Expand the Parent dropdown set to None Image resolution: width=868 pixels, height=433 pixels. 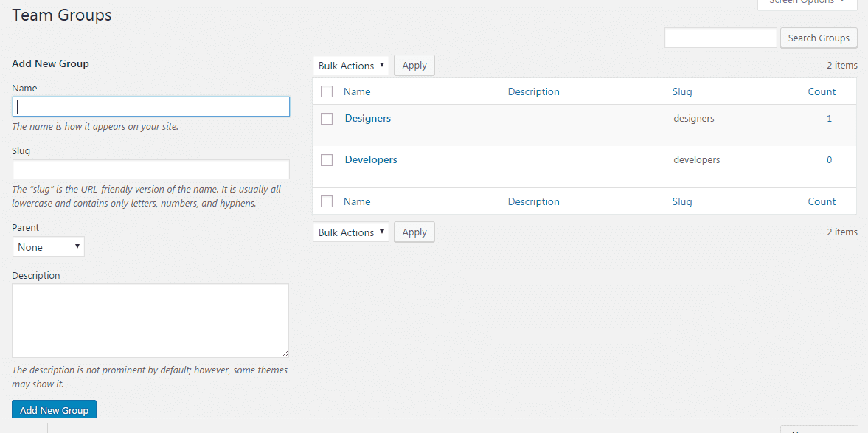(49, 247)
